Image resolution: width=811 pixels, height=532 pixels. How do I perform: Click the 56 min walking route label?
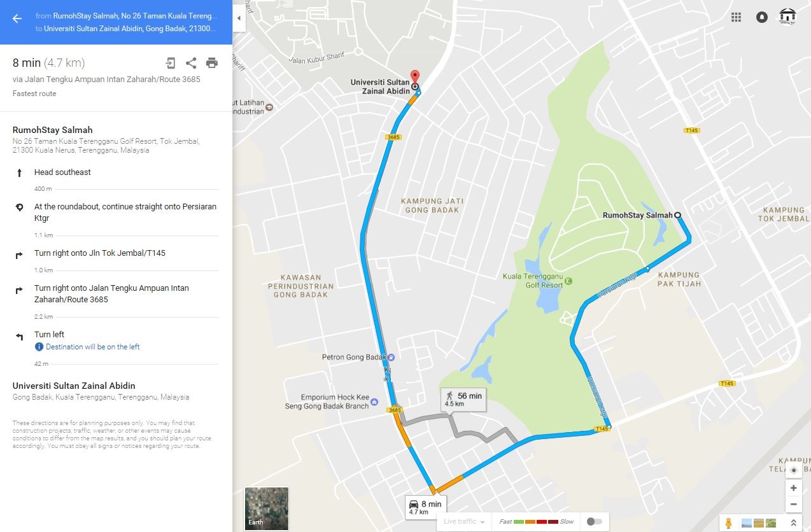(463, 399)
